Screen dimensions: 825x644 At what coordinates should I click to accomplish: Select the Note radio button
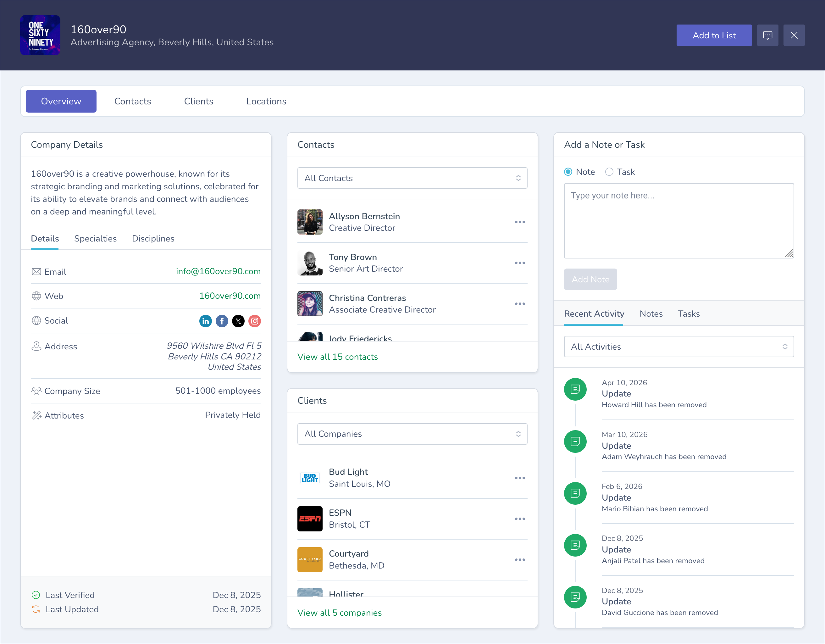(x=568, y=172)
